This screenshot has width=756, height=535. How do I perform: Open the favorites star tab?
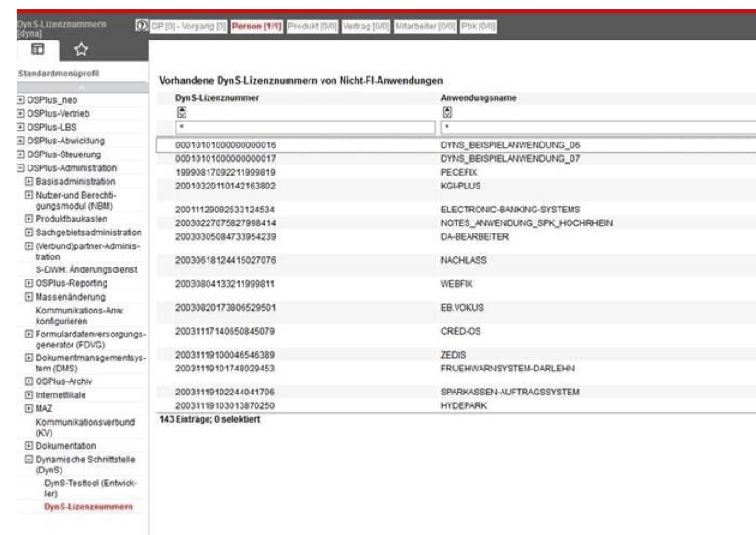[81, 50]
